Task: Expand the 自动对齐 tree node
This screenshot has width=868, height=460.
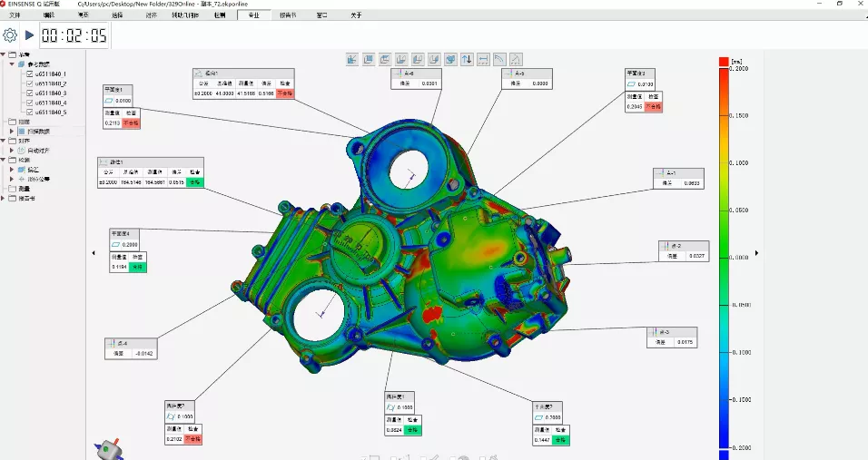Action: click(12, 151)
